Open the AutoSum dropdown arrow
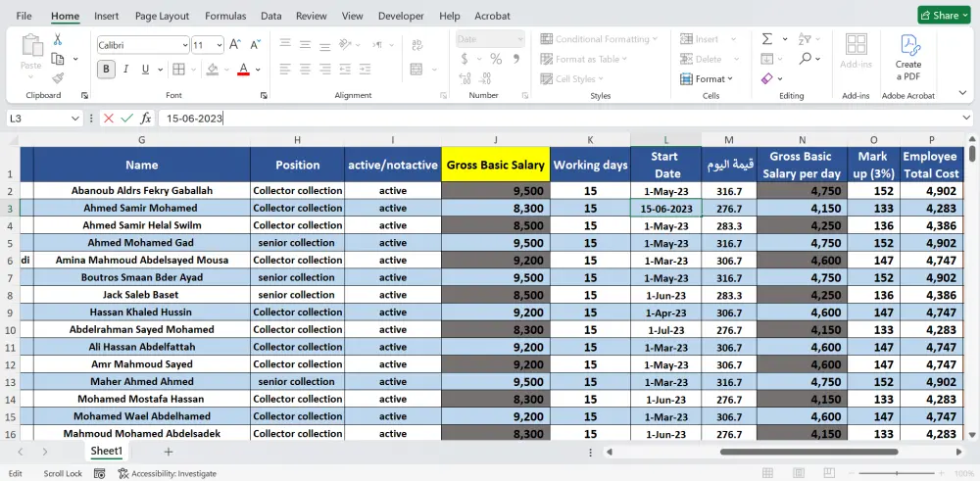 point(785,39)
